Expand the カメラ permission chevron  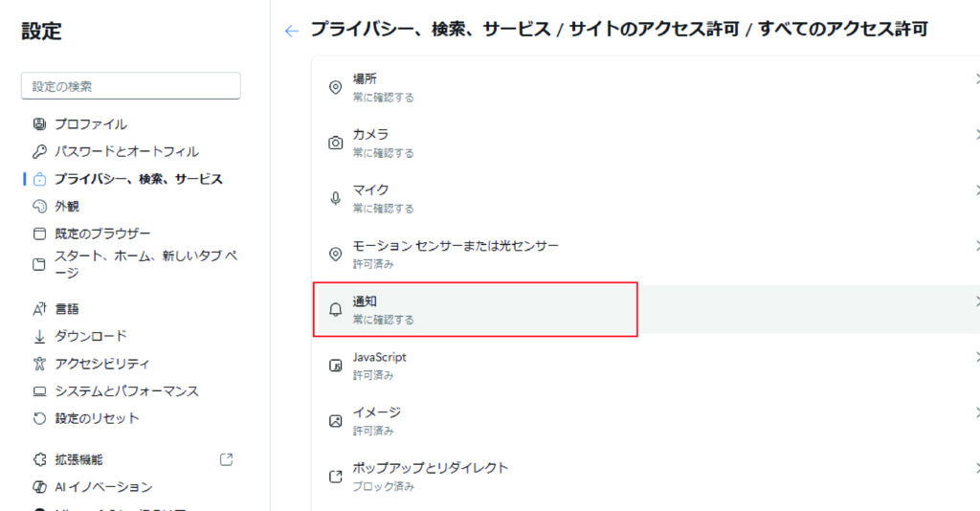[976, 135]
